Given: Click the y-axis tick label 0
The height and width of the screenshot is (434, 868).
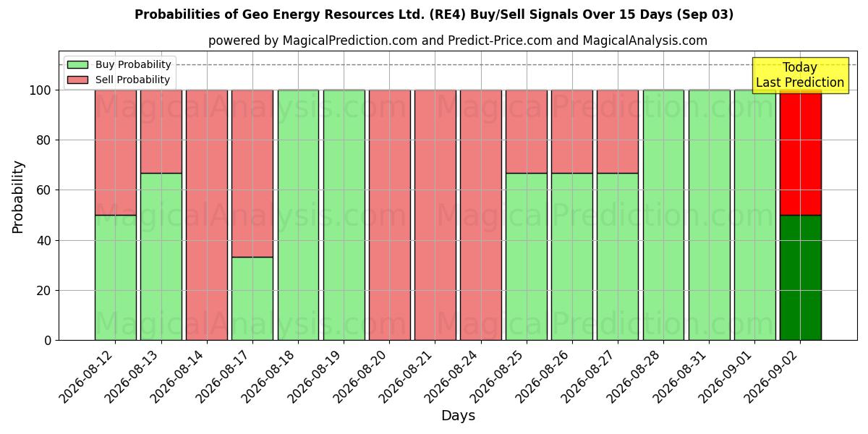Looking at the screenshot, I should point(48,340).
